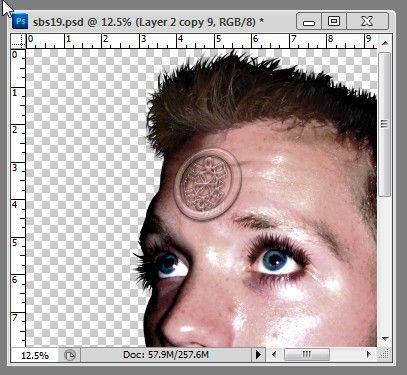
Task: Click the horizontal scrollbar left arrow
Action: point(274,354)
